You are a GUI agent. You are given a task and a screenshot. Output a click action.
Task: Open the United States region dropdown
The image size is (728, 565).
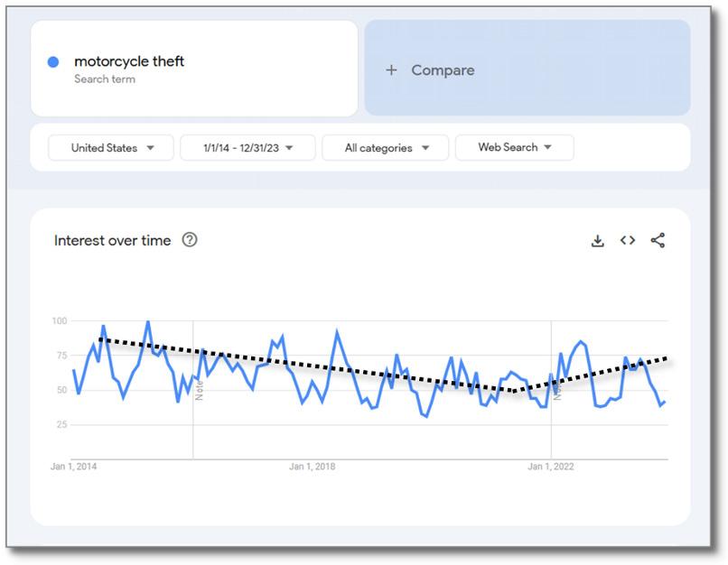point(111,148)
